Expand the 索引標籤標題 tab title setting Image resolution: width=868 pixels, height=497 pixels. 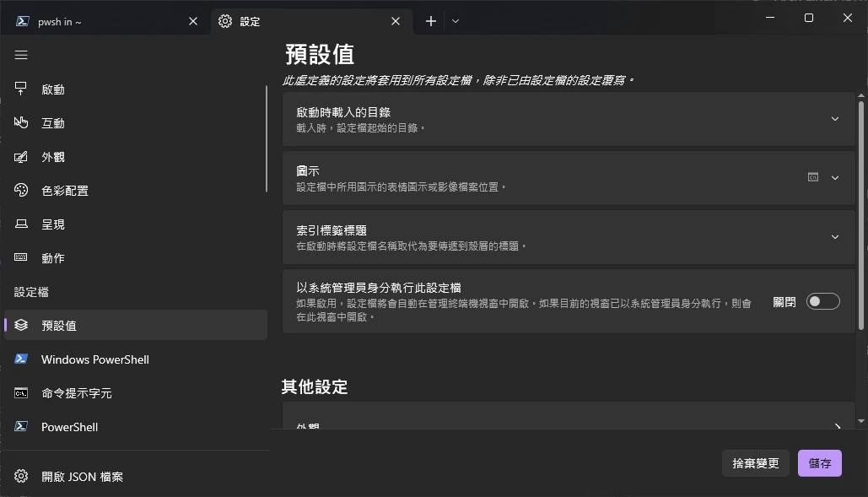pyautogui.click(x=834, y=237)
